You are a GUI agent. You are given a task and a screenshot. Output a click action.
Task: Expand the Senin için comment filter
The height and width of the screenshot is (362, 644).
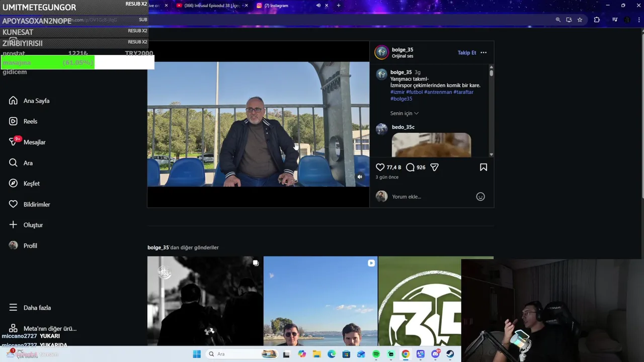405,113
